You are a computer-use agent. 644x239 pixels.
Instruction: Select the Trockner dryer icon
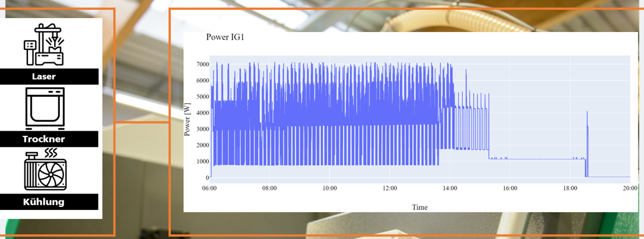(45, 108)
